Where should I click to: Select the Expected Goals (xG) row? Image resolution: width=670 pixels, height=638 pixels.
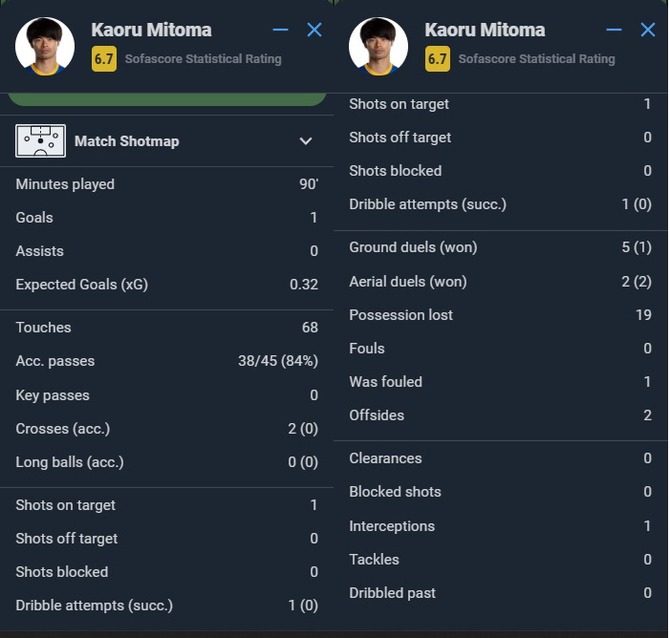click(x=167, y=284)
